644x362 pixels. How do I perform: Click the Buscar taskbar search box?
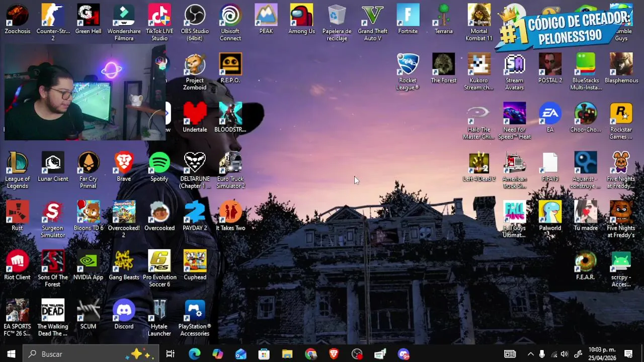coord(91,354)
